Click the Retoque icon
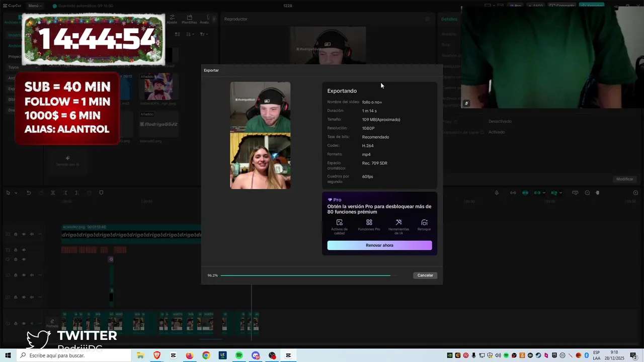This screenshot has width=644, height=362. 424,222
